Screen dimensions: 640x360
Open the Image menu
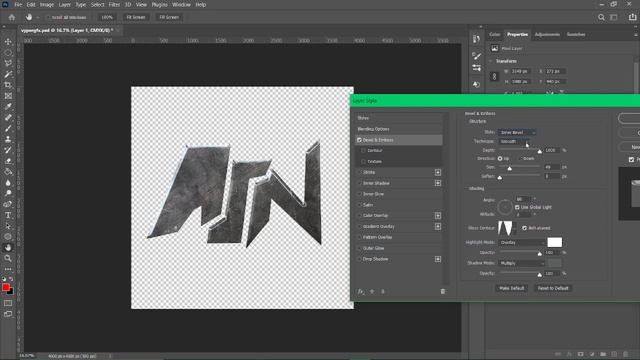click(47, 4)
